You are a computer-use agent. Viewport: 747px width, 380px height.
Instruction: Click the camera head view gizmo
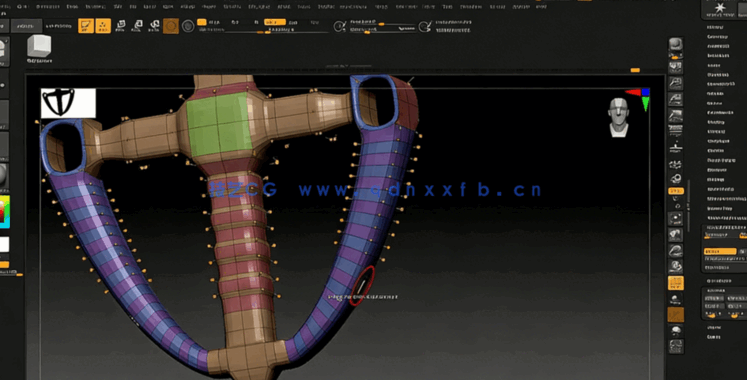(618, 118)
